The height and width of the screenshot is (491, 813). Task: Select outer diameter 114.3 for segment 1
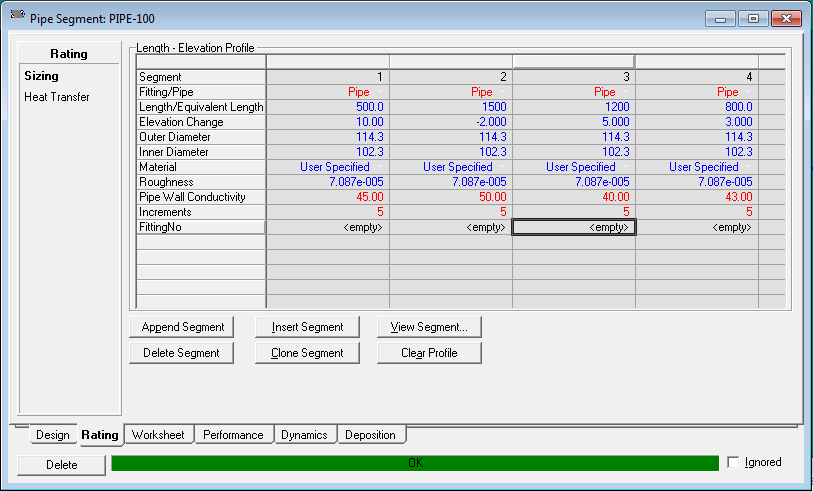pyautogui.click(x=328, y=137)
